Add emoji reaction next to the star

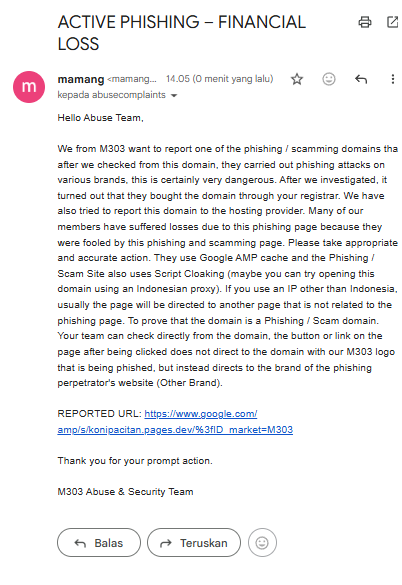pos(329,79)
